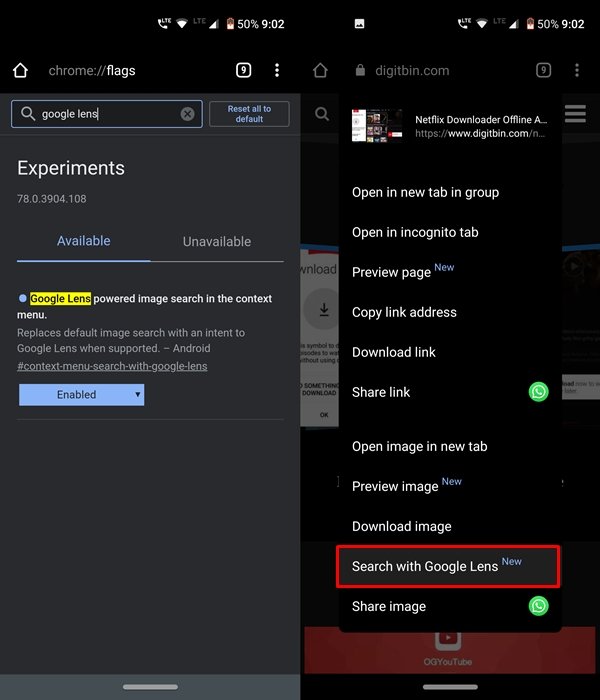
Task: Tap WhatsApp icon beside Share link
Action: [538, 392]
